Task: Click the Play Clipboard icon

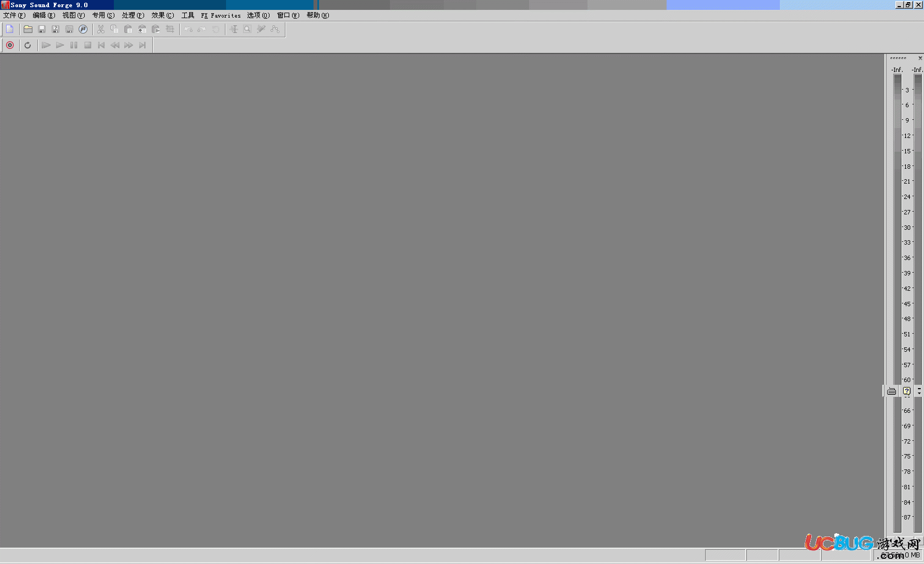Action: tap(156, 29)
